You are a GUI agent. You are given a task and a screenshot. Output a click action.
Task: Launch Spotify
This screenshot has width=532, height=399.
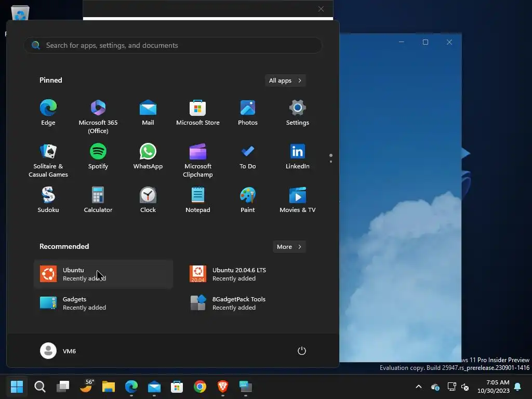98,157
